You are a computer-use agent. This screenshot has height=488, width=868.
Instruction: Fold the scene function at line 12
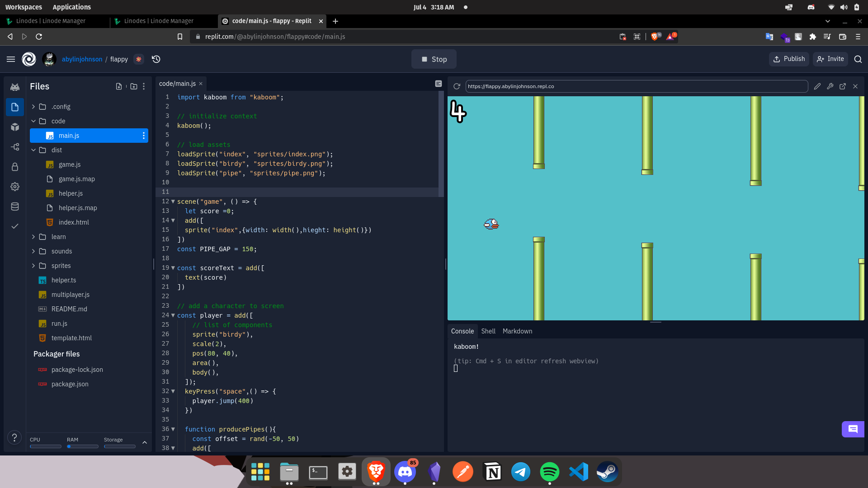(173, 202)
